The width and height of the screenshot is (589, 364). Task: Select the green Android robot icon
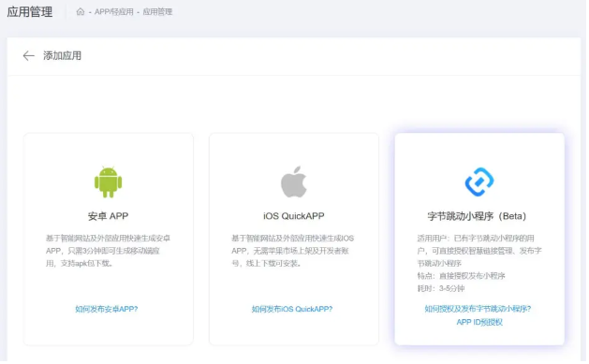tap(109, 182)
